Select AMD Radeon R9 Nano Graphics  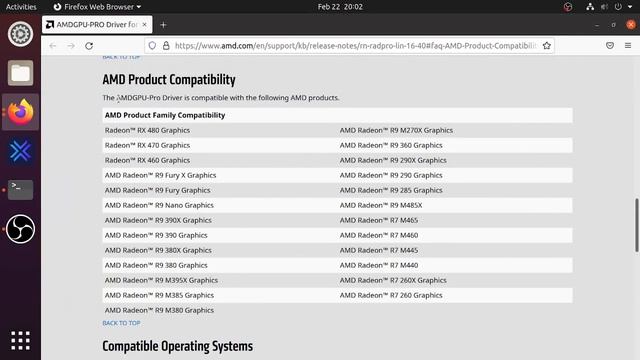[159, 205]
